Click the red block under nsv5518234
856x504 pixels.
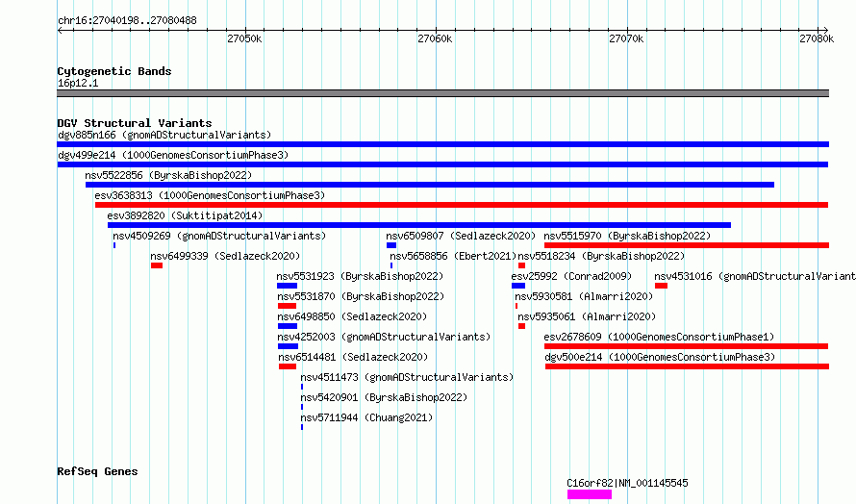(x=522, y=265)
